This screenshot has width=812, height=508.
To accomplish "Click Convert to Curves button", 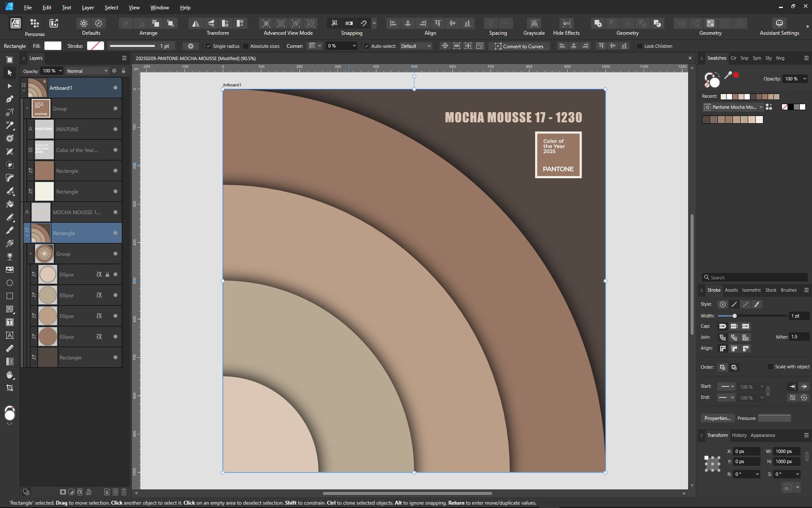I will click(519, 46).
